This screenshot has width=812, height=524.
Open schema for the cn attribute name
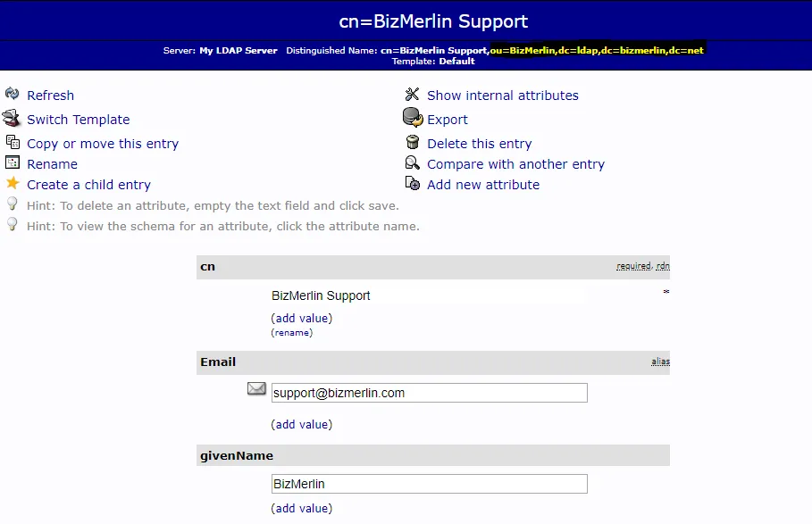pos(207,267)
